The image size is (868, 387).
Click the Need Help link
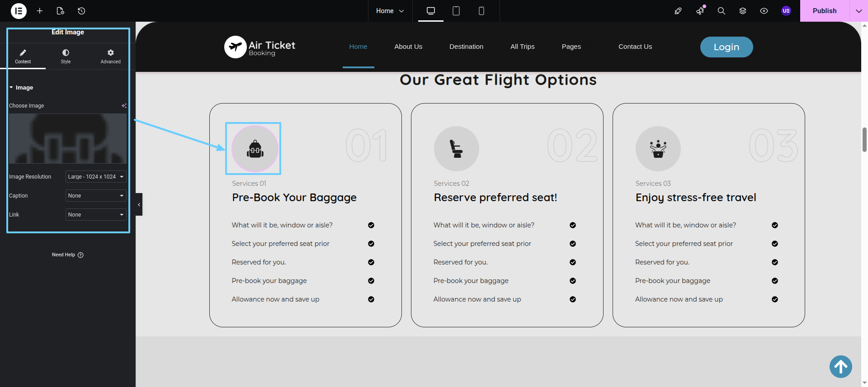click(x=67, y=255)
